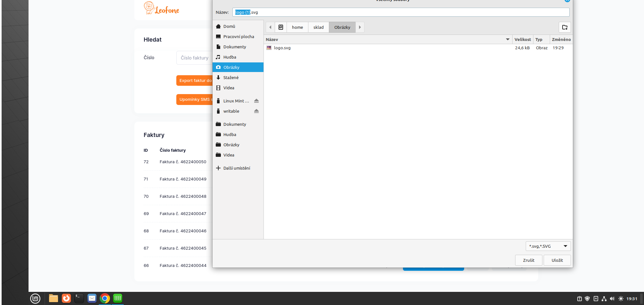644x305 pixels.
Task: Sort files by Velikost column
Action: click(x=522, y=39)
